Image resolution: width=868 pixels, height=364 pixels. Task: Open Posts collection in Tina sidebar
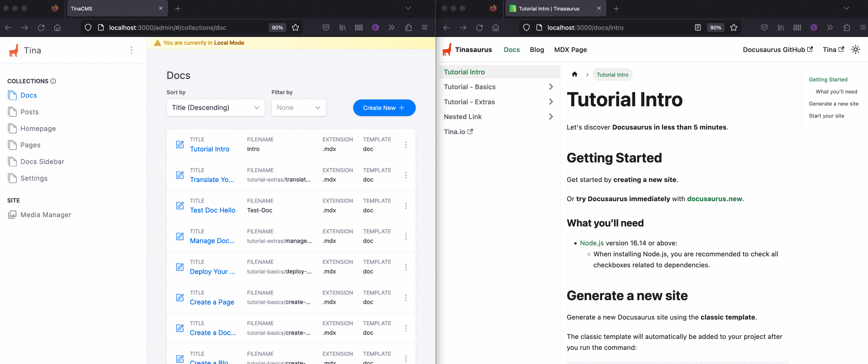click(29, 112)
